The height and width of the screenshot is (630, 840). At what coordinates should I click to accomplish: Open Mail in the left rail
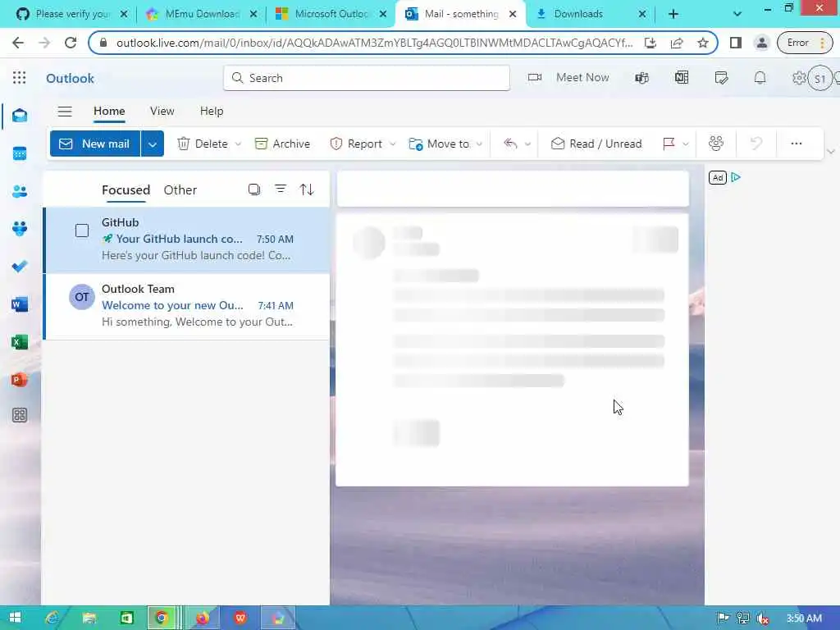pyautogui.click(x=20, y=115)
